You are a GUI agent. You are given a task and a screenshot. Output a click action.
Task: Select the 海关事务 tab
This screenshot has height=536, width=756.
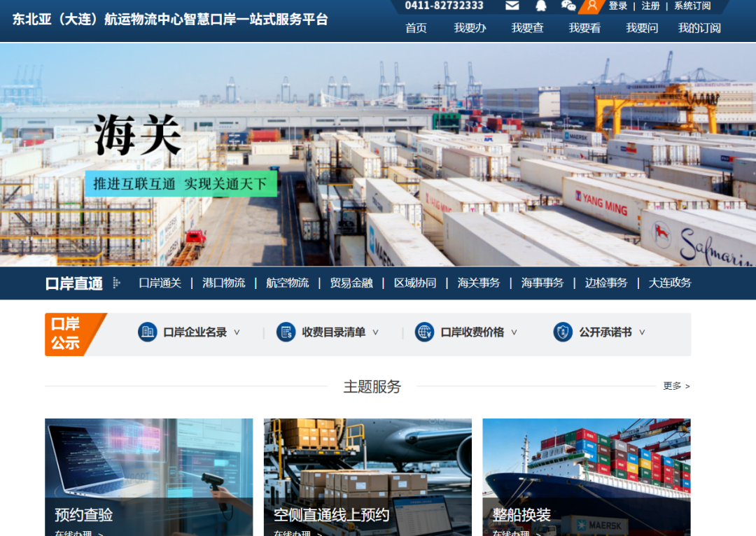click(x=479, y=283)
